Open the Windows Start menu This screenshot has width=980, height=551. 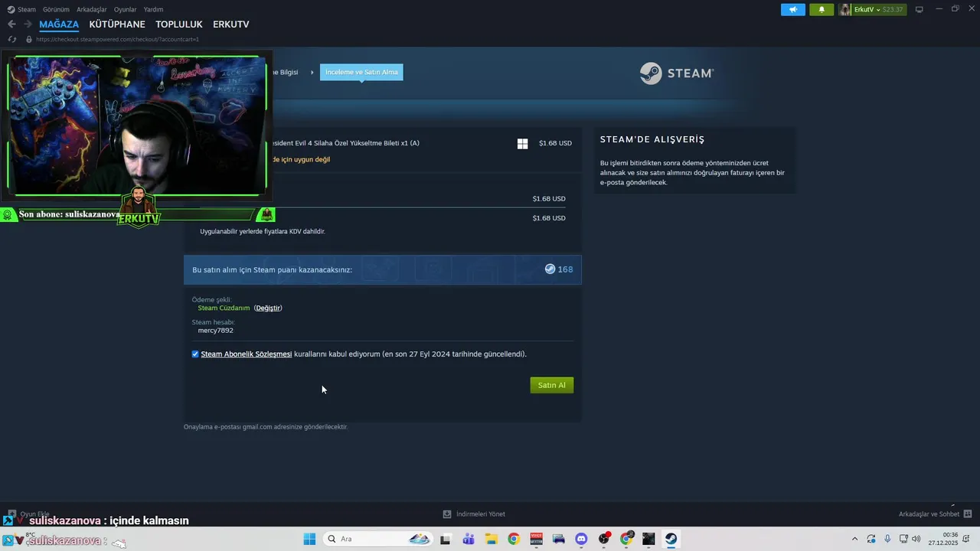click(309, 539)
